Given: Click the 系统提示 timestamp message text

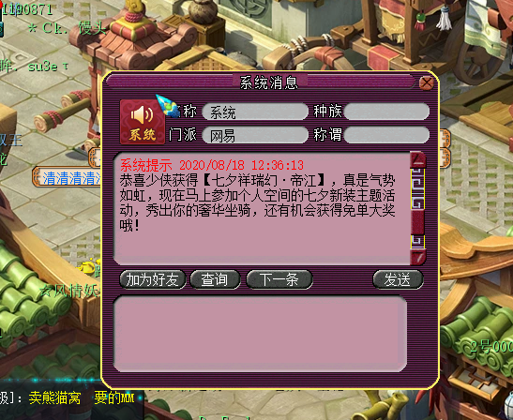Looking at the screenshot, I should point(212,165).
